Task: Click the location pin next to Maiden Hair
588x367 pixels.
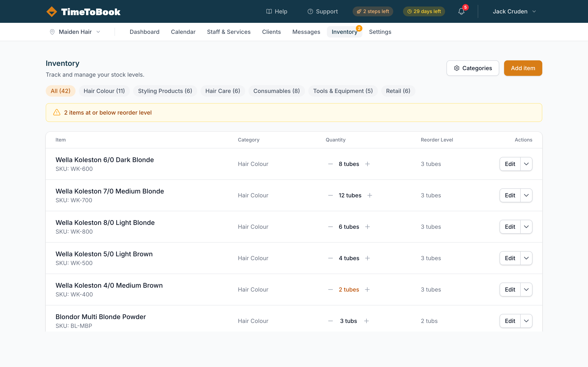Action: click(52, 32)
